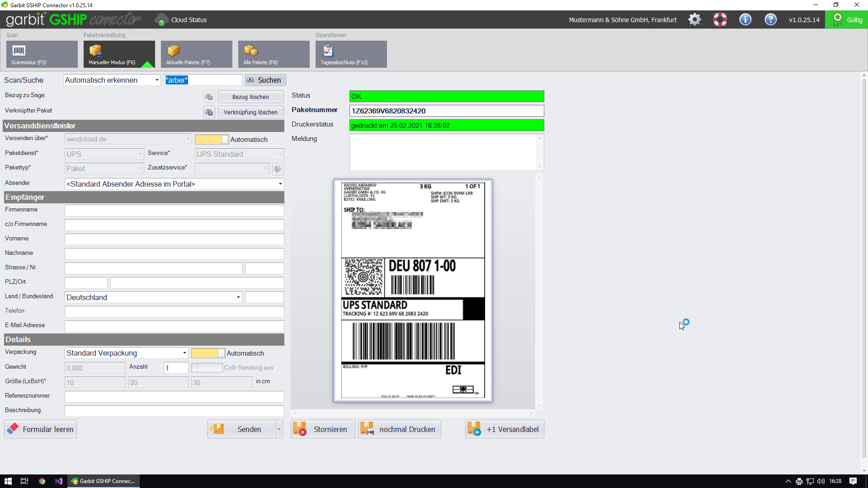Click Verknüpfung löschen button

[x=251, y=112]
